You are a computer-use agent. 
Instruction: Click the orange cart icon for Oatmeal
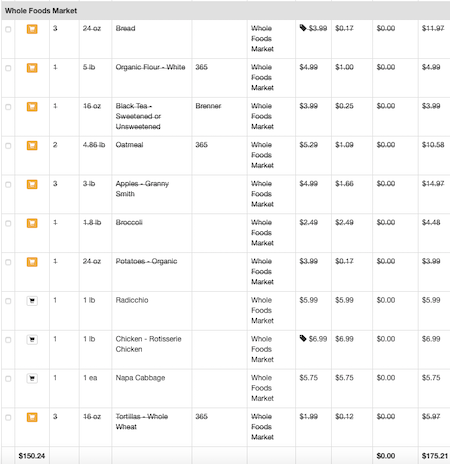pyautogui.click(x=32, y=145)
